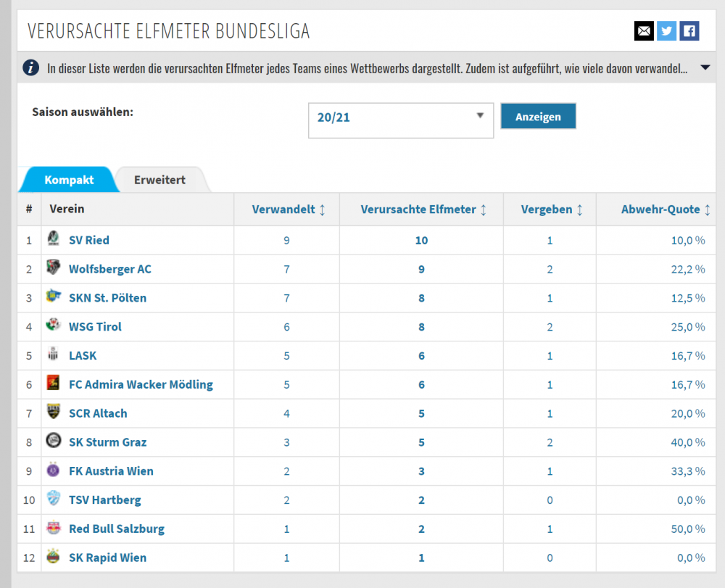Viewport: 725px width, 588px height.
Task: Open the Wolfsberger AC link
Action: [110, 269]
